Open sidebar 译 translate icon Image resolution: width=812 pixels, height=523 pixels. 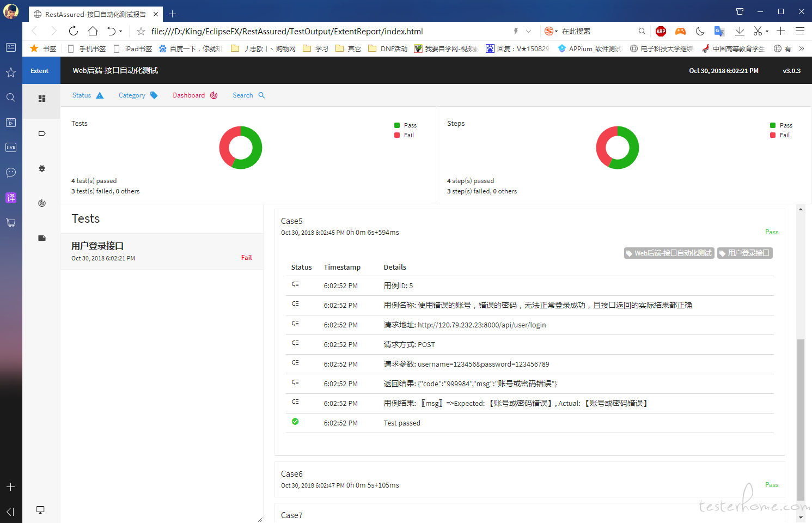click(x=11, y=197)
